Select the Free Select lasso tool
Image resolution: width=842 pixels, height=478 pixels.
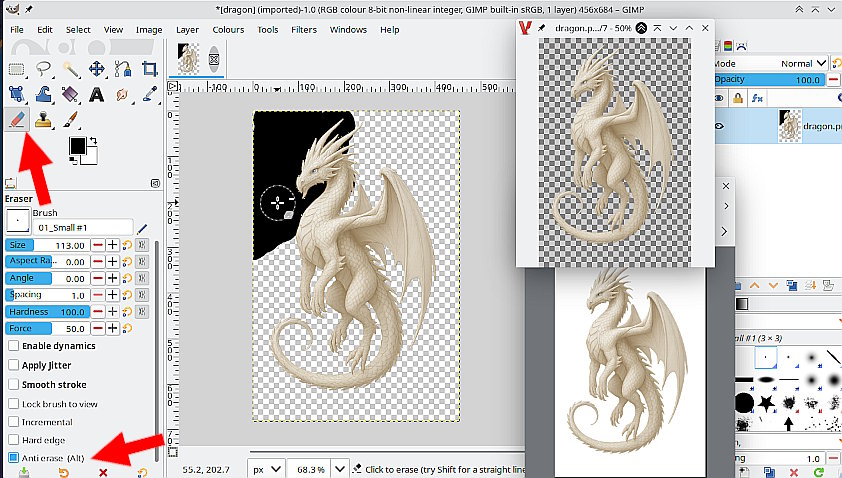44,69
